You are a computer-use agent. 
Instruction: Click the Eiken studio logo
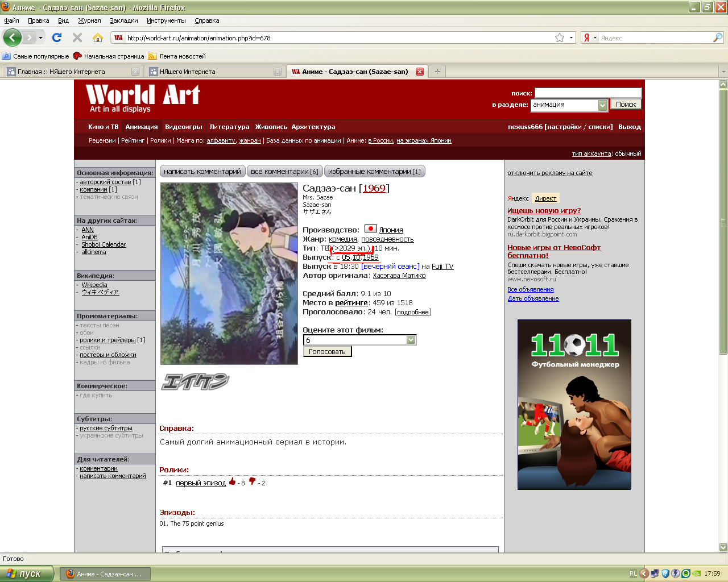pos(195,381)
